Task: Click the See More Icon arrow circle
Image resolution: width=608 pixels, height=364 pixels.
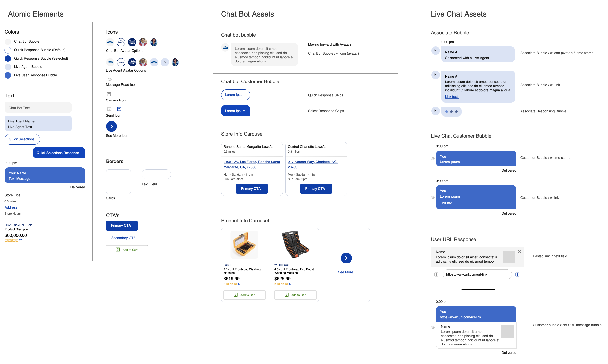Action: [x=112, y=126]
